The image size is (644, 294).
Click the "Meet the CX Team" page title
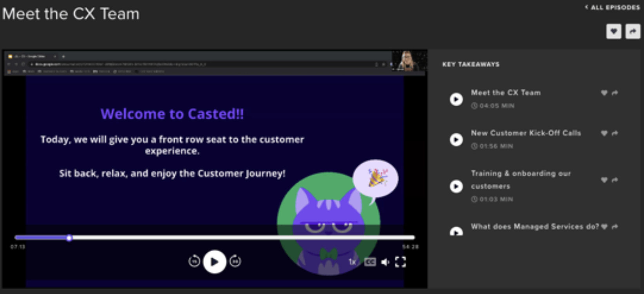click(x=71, y=14)
